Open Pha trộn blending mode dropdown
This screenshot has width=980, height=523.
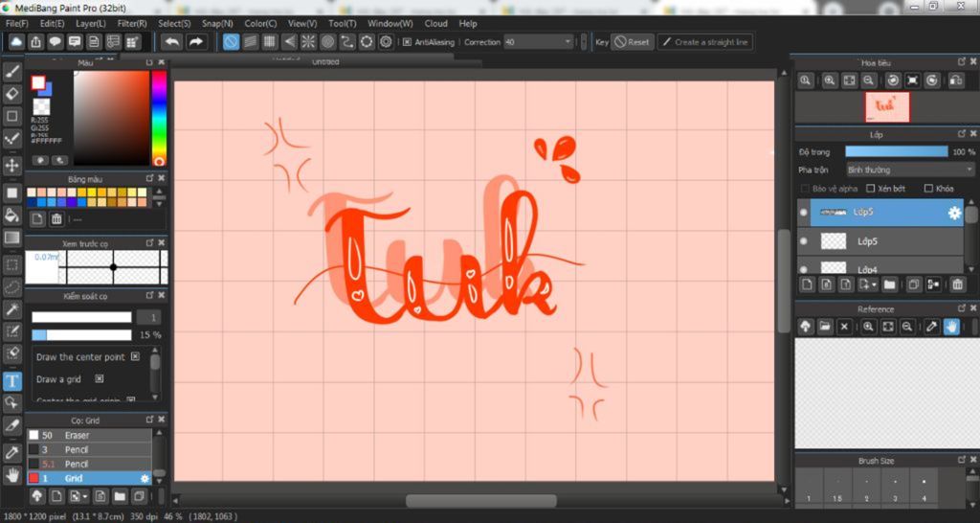[x=911, y=170]
